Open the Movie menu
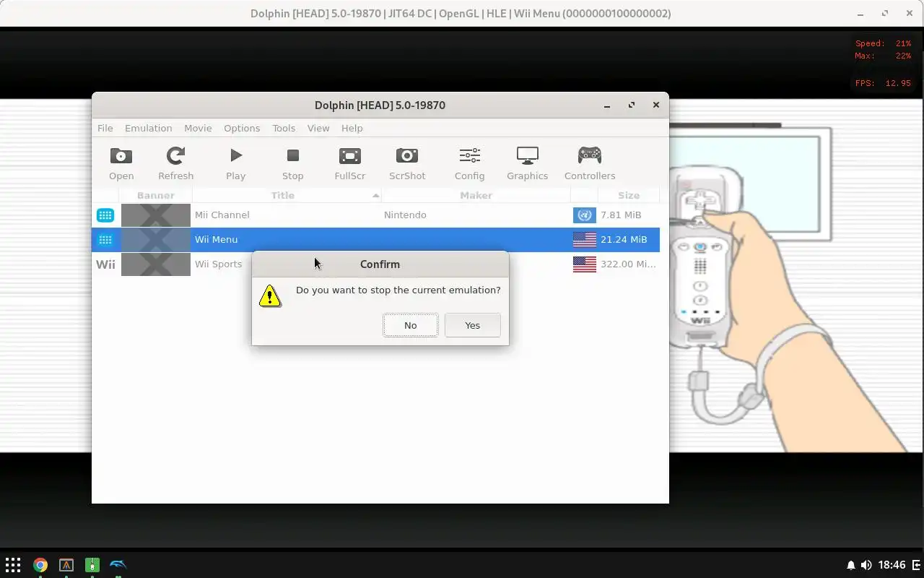 198,128
